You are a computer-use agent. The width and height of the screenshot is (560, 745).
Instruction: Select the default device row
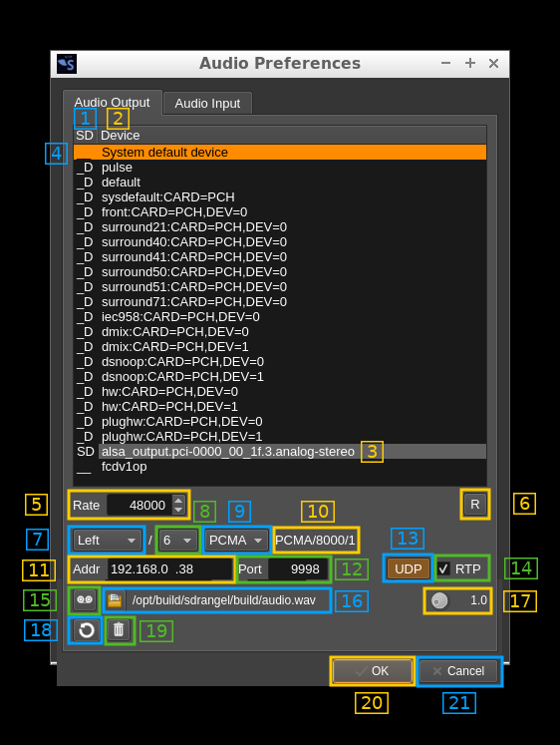280,182
